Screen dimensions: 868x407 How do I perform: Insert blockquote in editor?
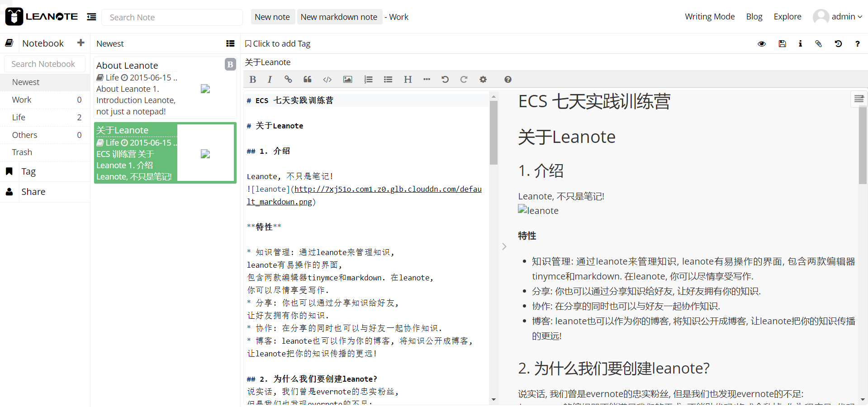click(308, 80)
